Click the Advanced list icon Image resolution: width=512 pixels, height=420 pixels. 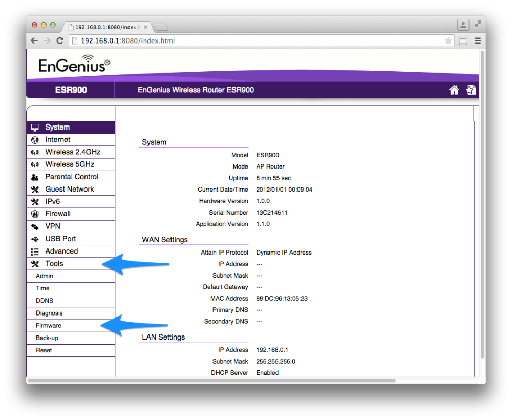coord(35,251)
